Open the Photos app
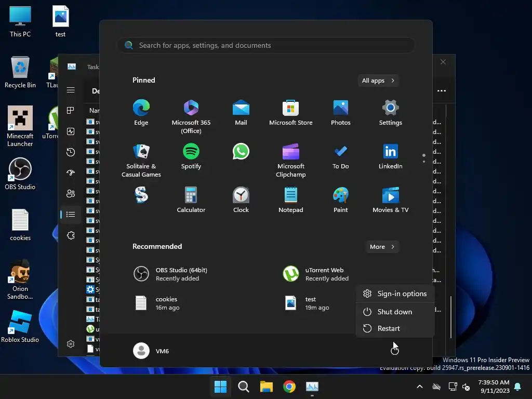532x399 pixels. click(341, 113)
